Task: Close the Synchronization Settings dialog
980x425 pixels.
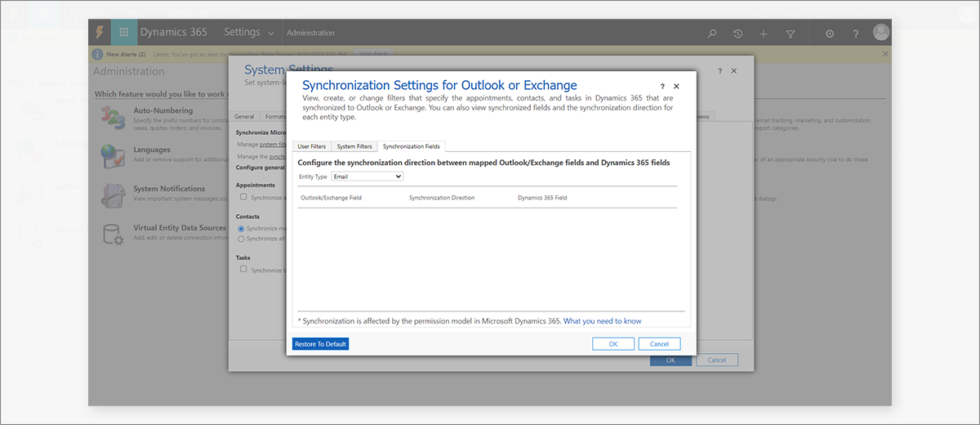Action: [676, 86]
